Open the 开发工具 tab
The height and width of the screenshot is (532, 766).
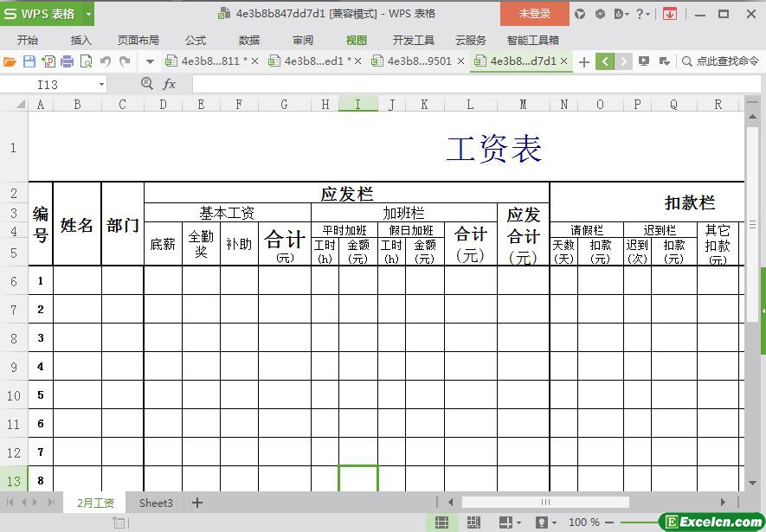(x=413, y=40)
